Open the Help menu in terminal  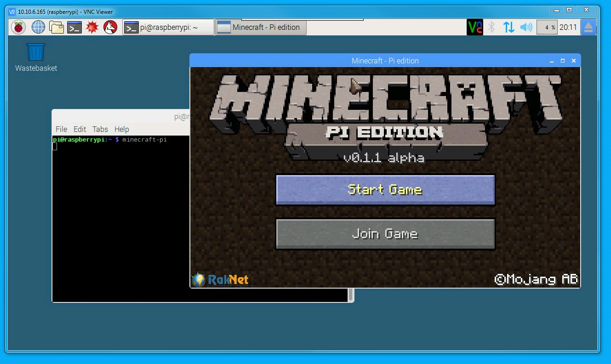pos(122,129)
